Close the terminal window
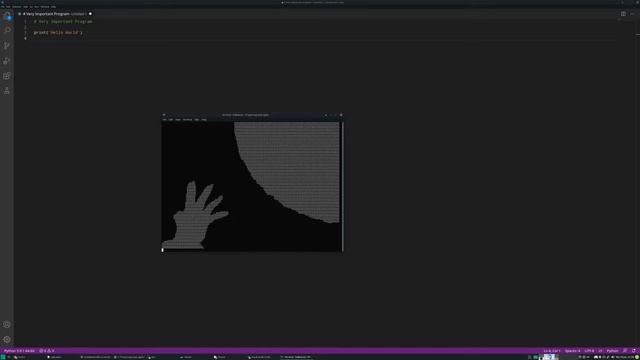Image resolution: width=640 pixels, height=360 pixels. 341,115
